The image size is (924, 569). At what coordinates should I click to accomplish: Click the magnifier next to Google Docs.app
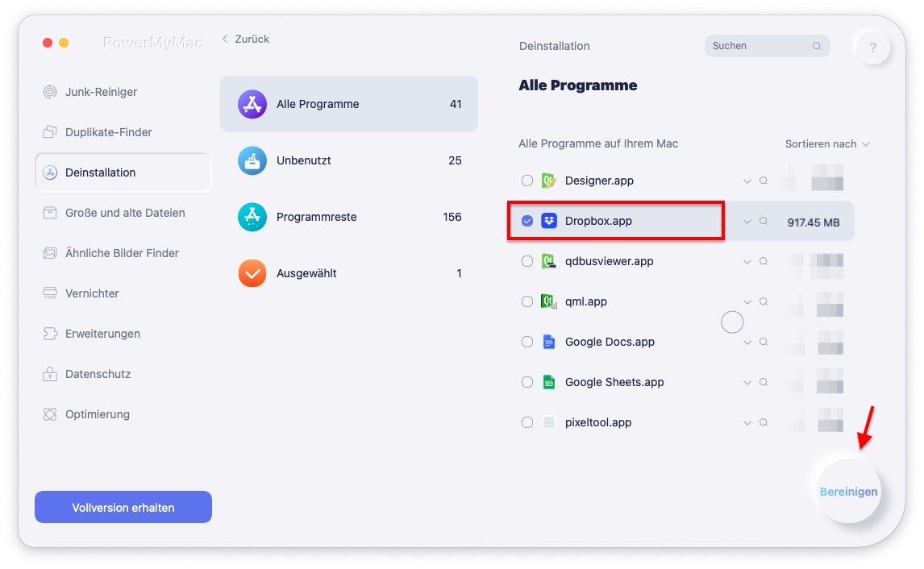763,342
